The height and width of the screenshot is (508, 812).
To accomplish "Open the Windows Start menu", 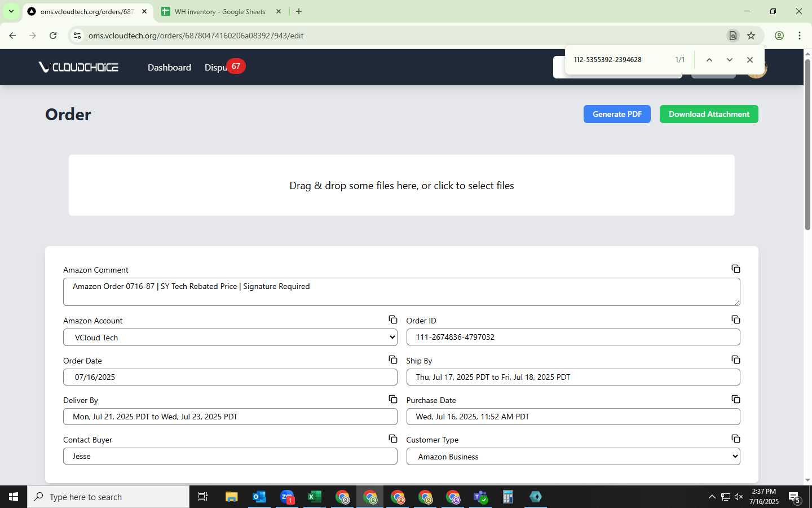I will (14, 497).
